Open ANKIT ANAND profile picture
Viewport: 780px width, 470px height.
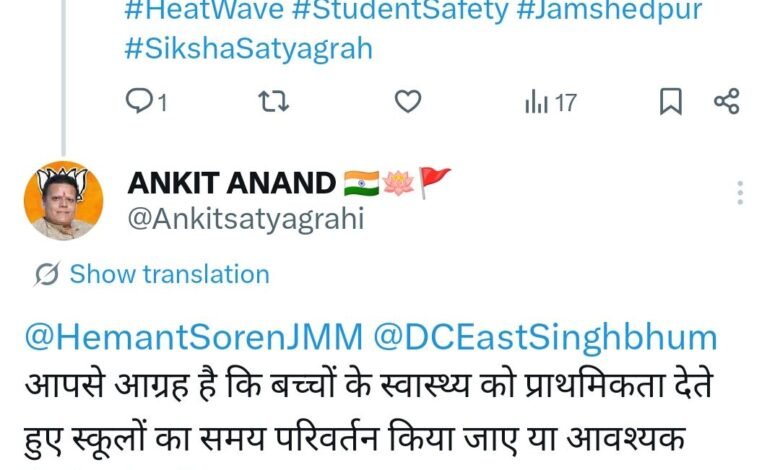pos(64,200)
